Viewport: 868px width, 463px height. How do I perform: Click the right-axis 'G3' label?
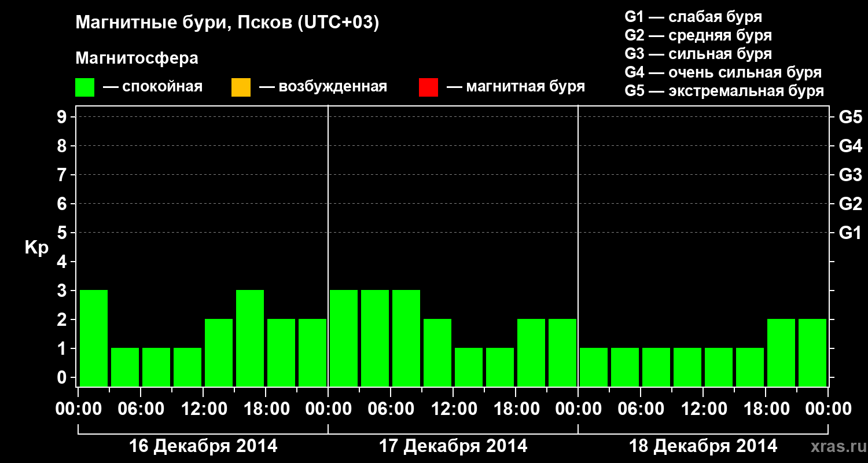pyautogui.click(x=851, y=175)
